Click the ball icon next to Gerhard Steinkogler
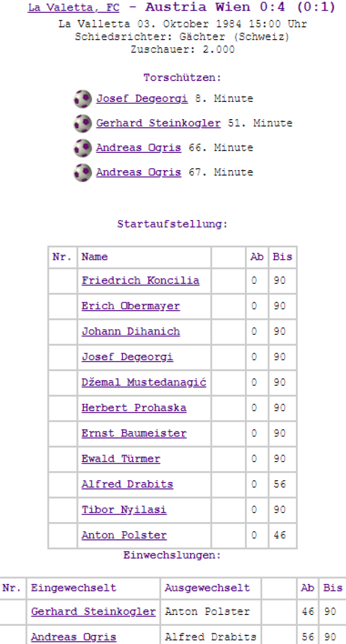346x644 pixels. pyautogui.click(x=83, y=123)
